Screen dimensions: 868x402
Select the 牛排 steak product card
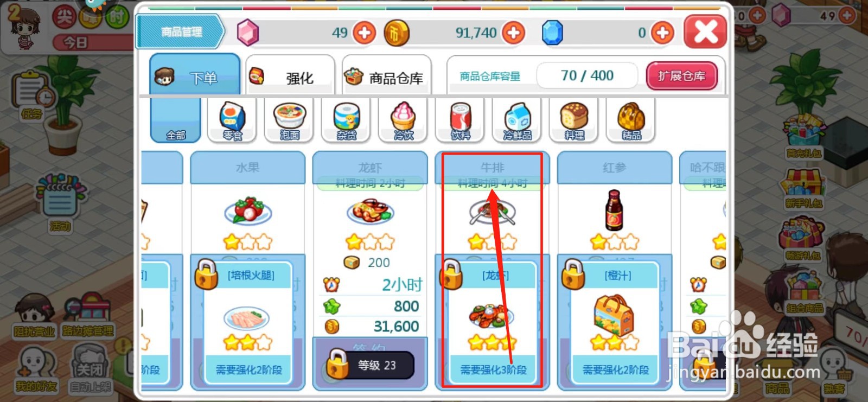pyautogui.click(x=492, y=270)
